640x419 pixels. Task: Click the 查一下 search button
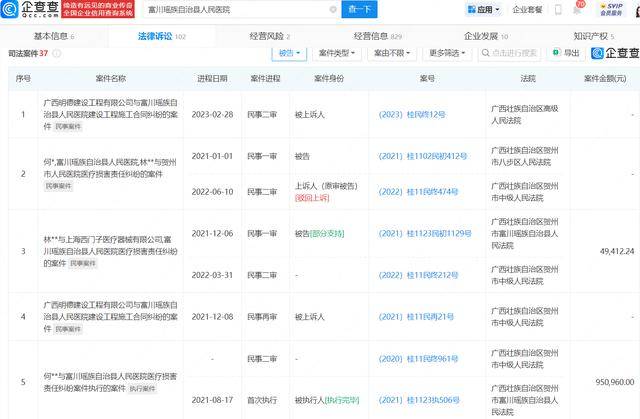point(359,9)
